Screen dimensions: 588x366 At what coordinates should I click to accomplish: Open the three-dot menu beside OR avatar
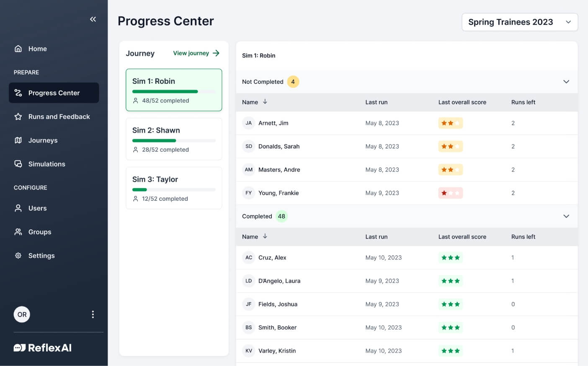(x=93, y=314)
